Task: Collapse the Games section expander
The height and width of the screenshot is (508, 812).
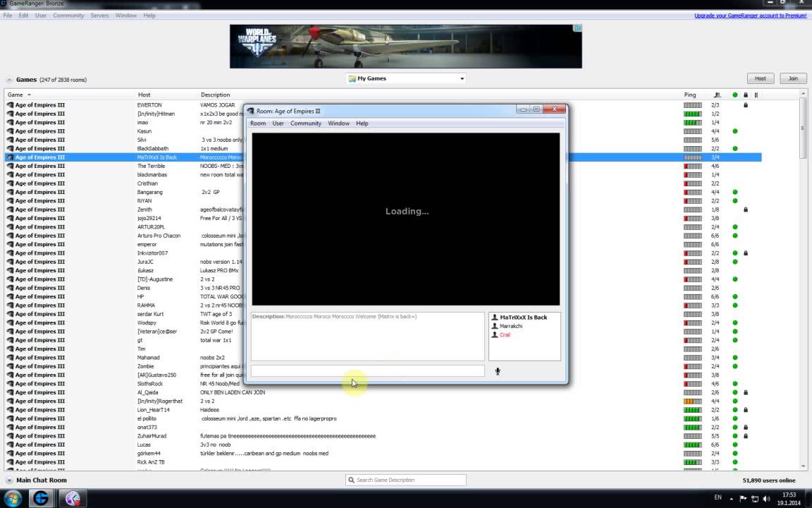Action: [8, 80]
